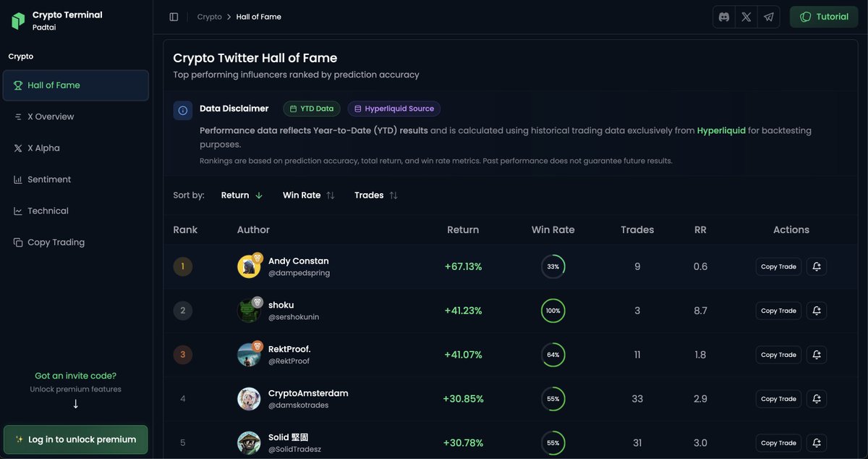Click Solid's profile avatar

tap(249, 443)
